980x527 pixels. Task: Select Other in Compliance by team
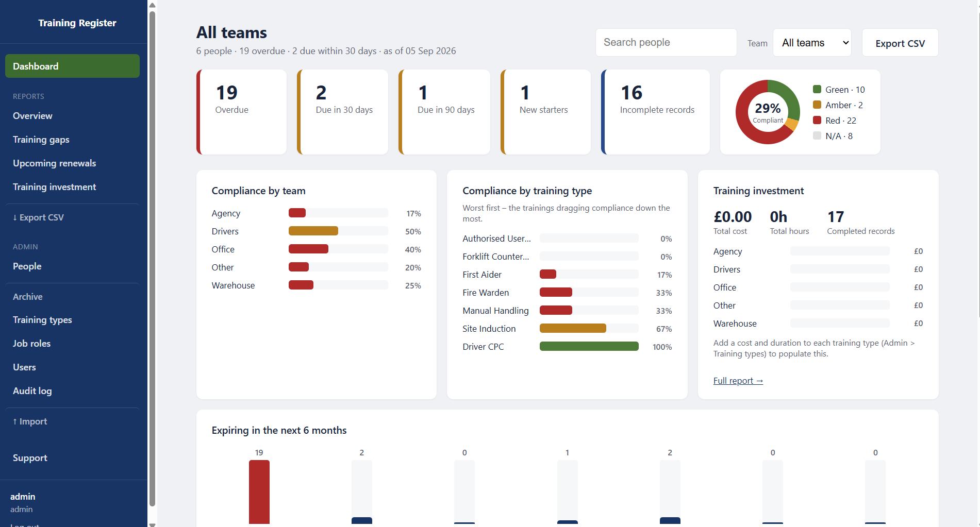[x=316, y=267]
